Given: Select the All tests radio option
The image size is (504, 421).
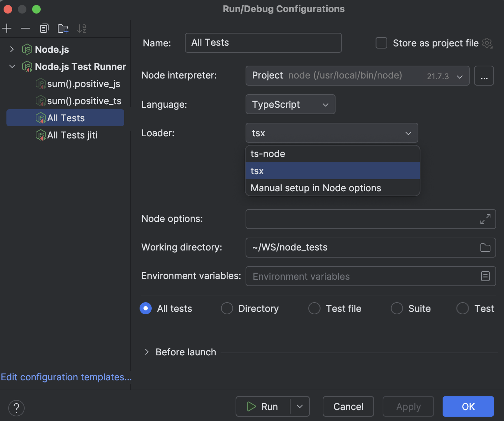Looking at the screenshot, I should [146, 308].
